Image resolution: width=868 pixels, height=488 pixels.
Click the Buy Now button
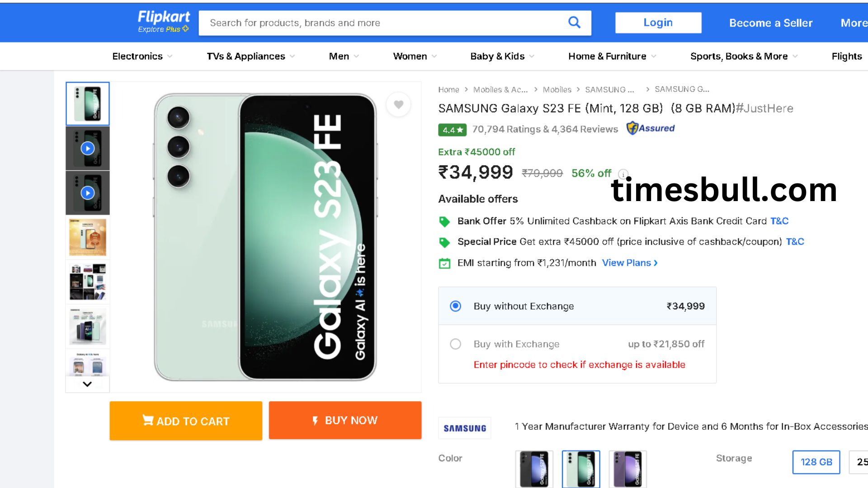coord(345,420)
